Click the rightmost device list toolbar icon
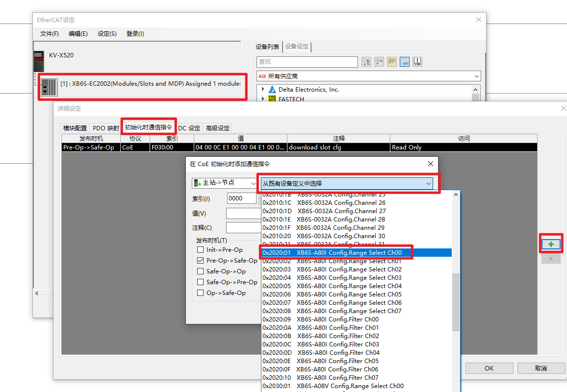 coord(417,62)
